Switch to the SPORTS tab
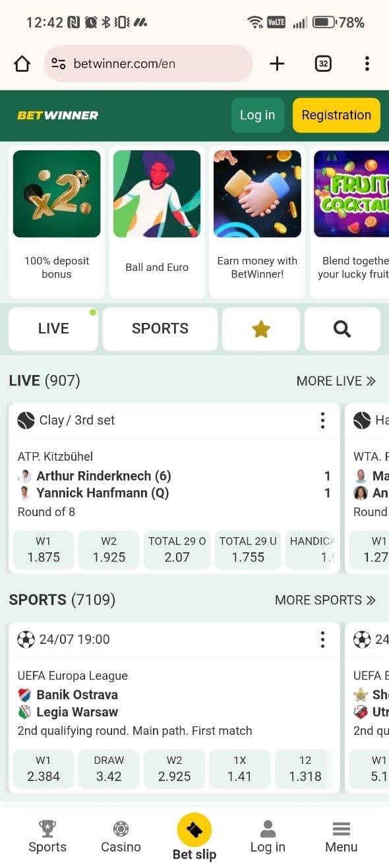This screenshot has height=868, width=389. pos(160,328)
